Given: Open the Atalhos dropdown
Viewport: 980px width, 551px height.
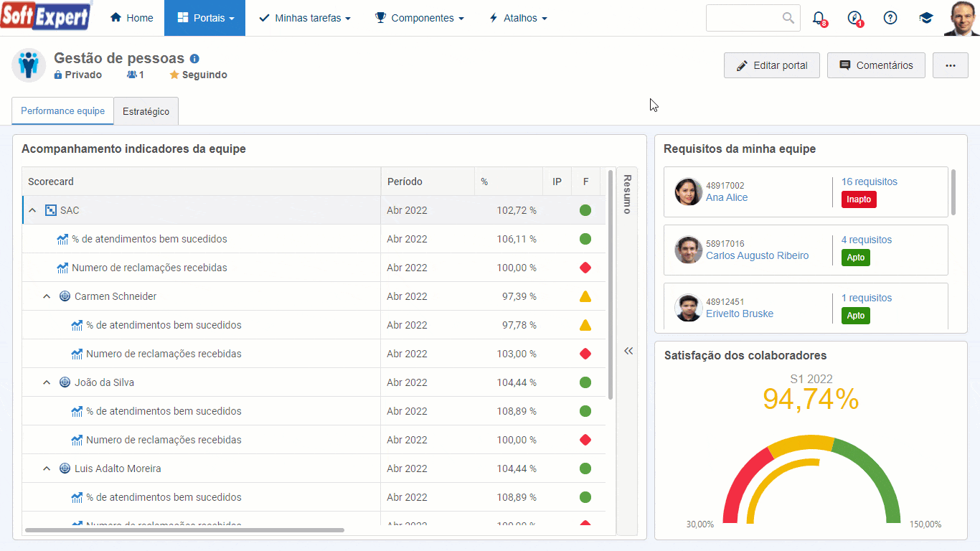Looking at the screenshot, I should click(x=518, y=18).
